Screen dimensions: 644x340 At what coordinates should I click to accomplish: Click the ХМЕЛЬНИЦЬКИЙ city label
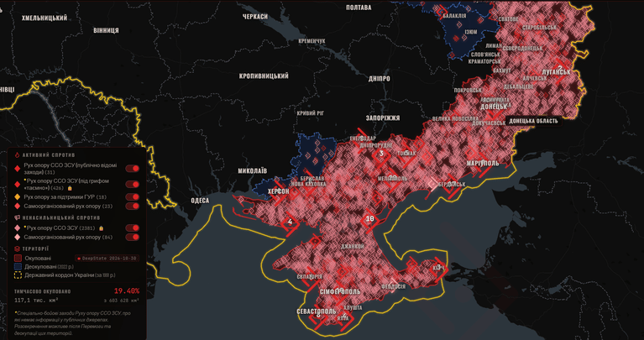coord(45,18)
